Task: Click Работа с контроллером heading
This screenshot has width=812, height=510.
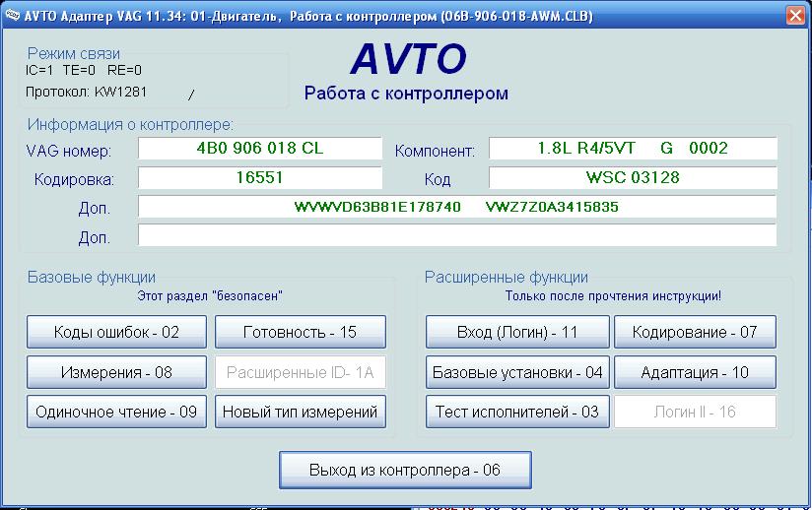Action: 407,94
